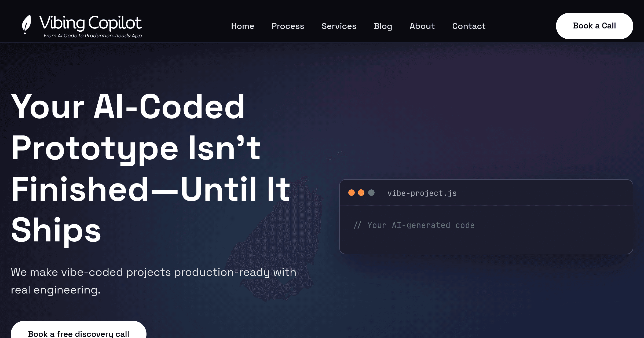Click the 'We make vibe-coded projects' subheading
The width and height of the screenshot is (644, 338).
pos(153,272)
